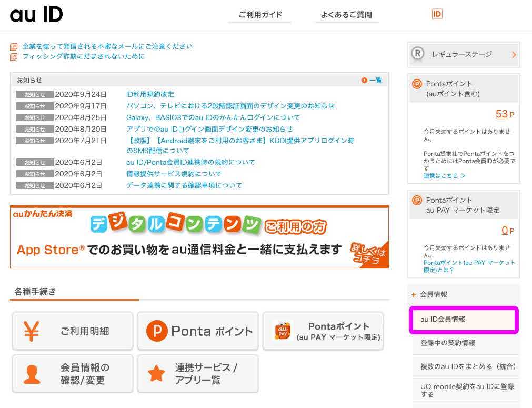Screen dimensions: 532x408
Task: Open the お知らせ 一覧 list link
Action: pyautogui.click(x=375, y=81)
